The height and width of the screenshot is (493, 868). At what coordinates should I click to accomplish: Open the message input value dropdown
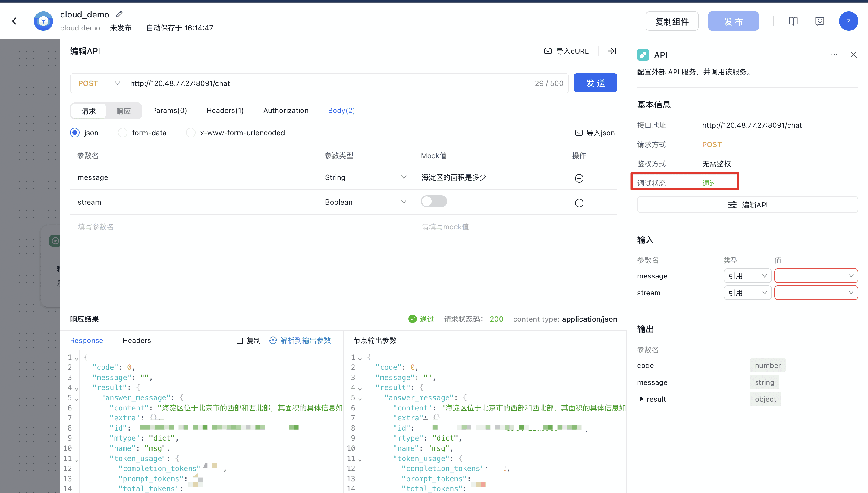[x=816, y=276]
